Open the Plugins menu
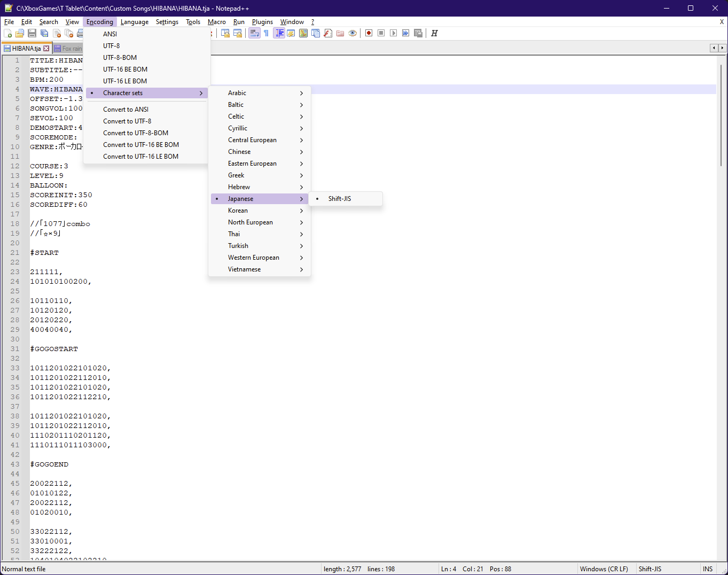 pyautogui.click(x=262, y=22)
